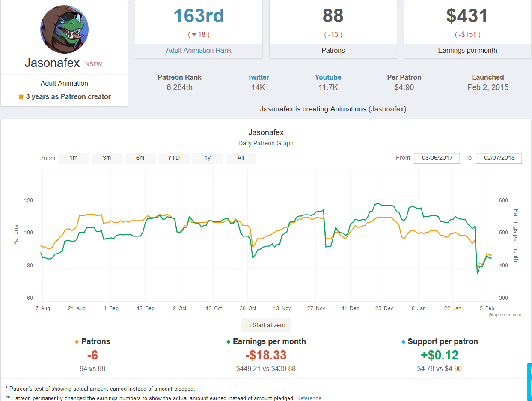Show All time chart range

coord(241,158)
